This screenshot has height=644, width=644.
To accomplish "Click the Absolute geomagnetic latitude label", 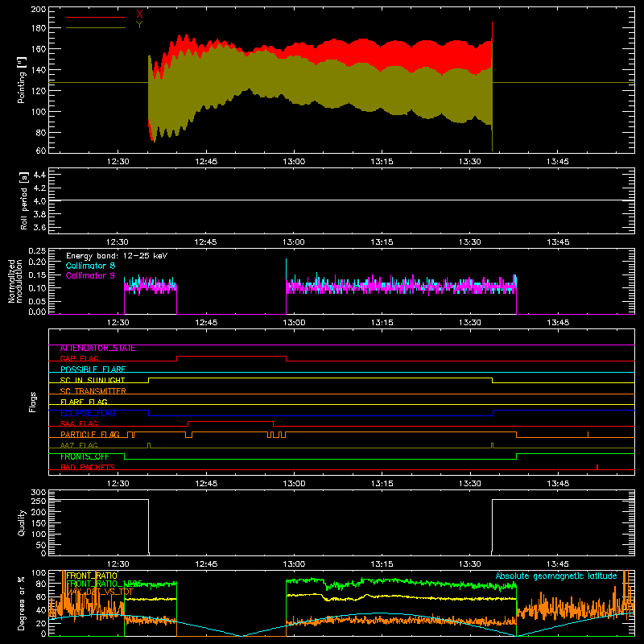I will coord(556,576).
